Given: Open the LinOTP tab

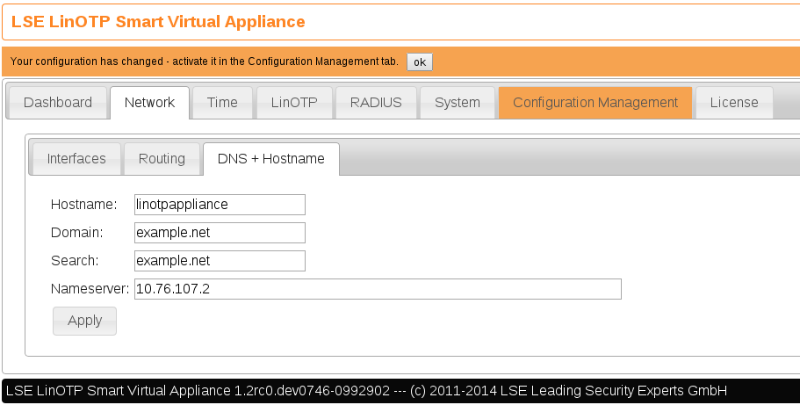Looking at the screenshot, I should [x=294, y=103].
